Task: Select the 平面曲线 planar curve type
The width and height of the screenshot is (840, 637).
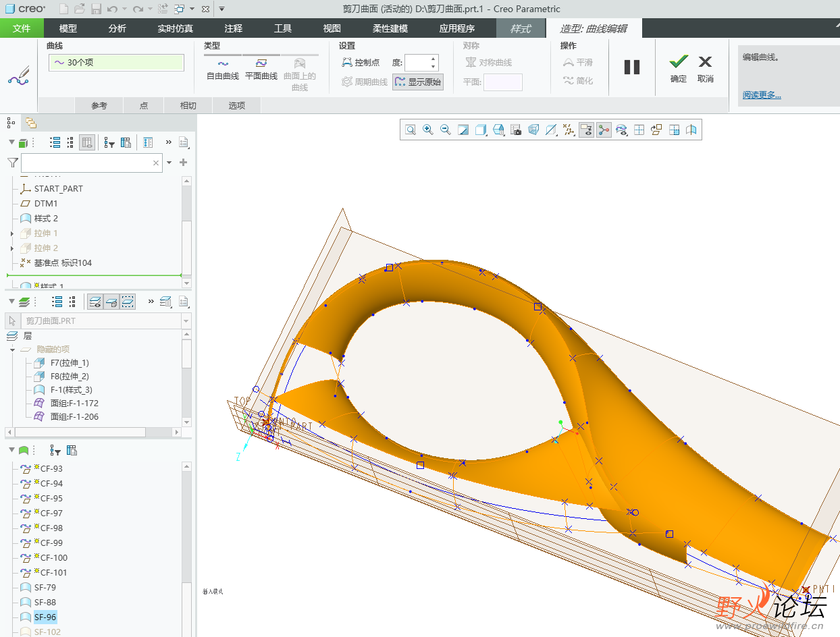Action: tap(261, 70)
